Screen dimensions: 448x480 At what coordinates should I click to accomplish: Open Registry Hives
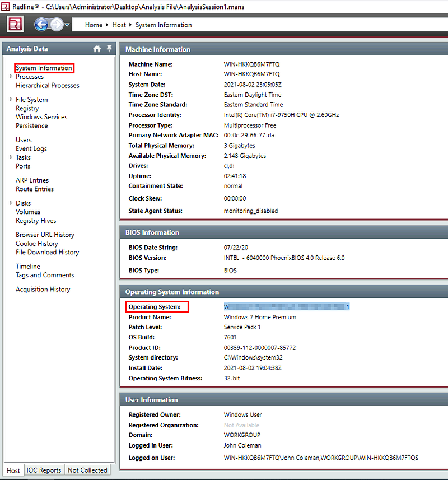pos(36,221)
